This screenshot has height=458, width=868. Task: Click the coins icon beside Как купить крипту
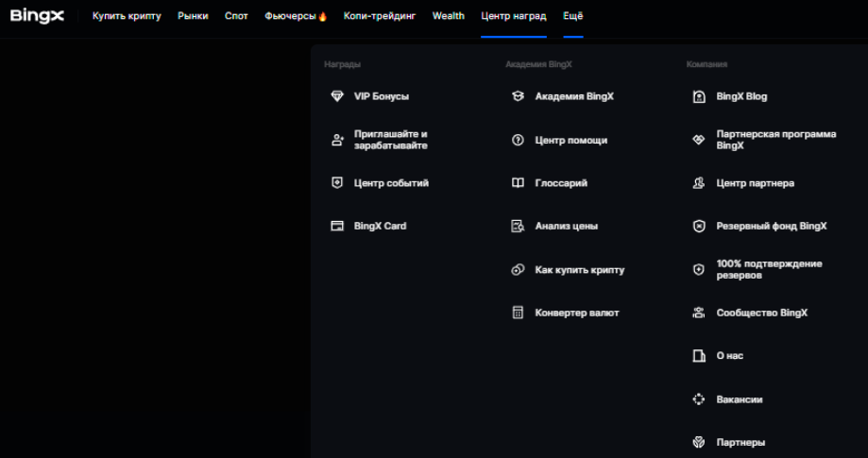[518, 270]
